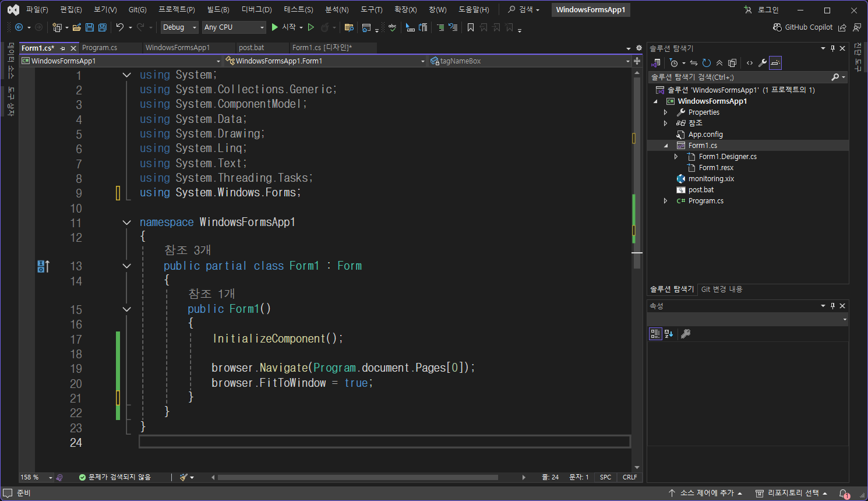Start debugging with the green 시작 button
This screenshot has width=868, height=501.
coord(284,27)
